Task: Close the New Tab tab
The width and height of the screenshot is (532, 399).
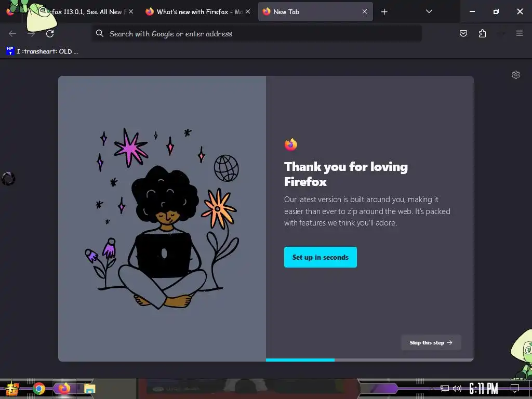Action: [364, 11]
